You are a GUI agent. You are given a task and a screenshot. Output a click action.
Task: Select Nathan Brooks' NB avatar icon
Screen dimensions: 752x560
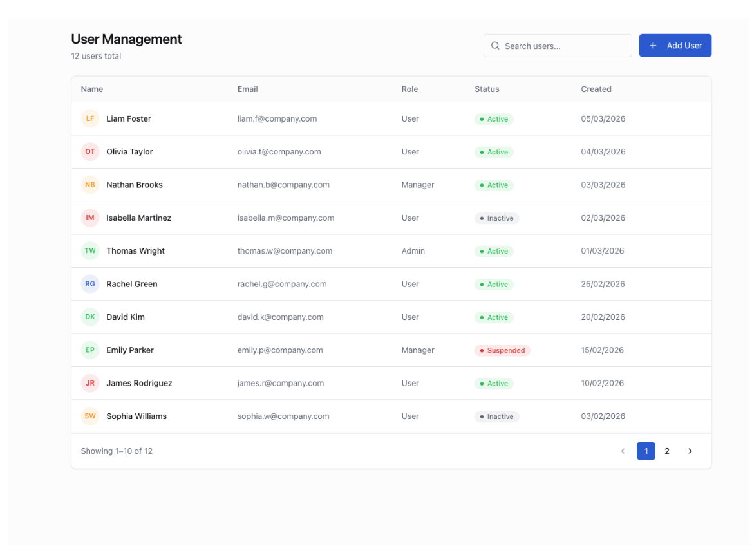[89, 185]
